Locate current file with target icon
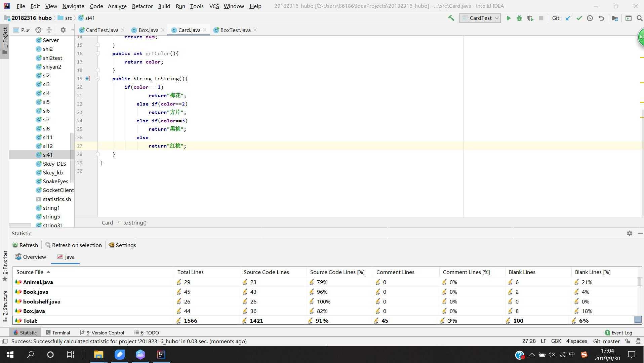Image resolution: width=644 pixels, height=363 pixels. click(38, 30)
